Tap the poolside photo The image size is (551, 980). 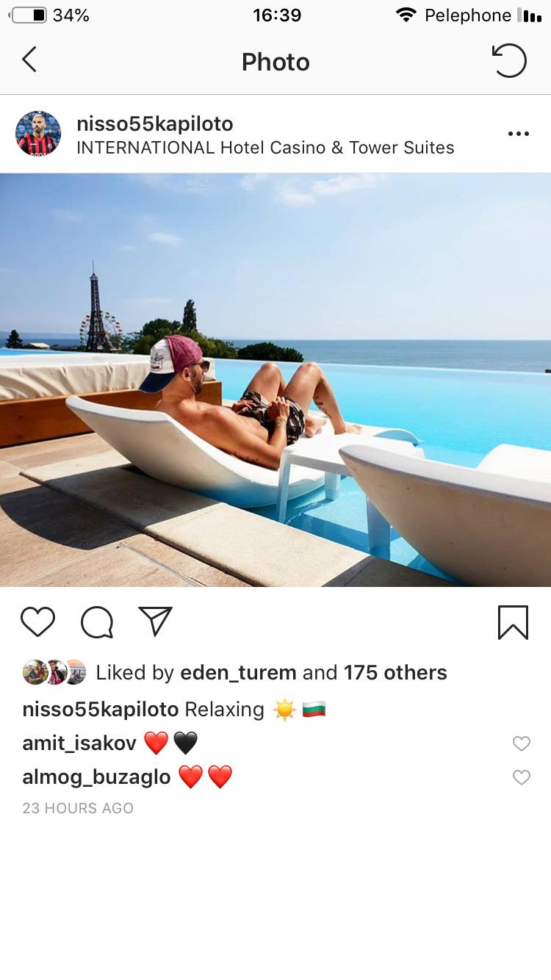[x=275, y=380]
